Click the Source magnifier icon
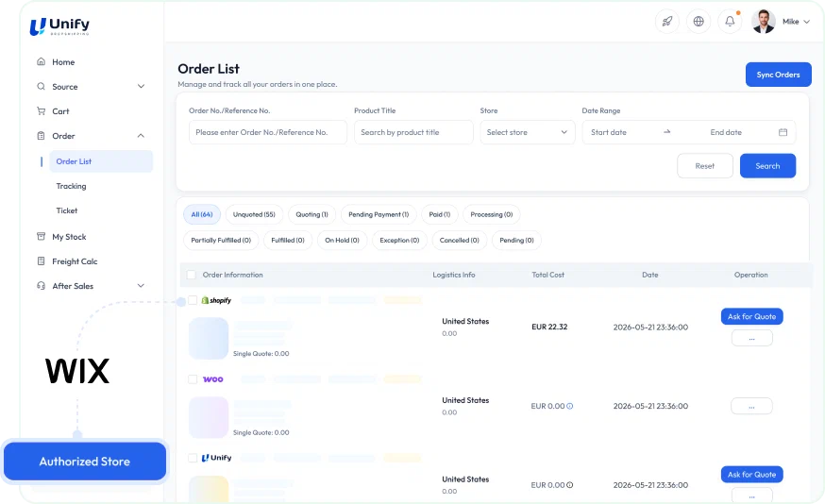This screenshot has height=504, width=825. tap(41, 86)
